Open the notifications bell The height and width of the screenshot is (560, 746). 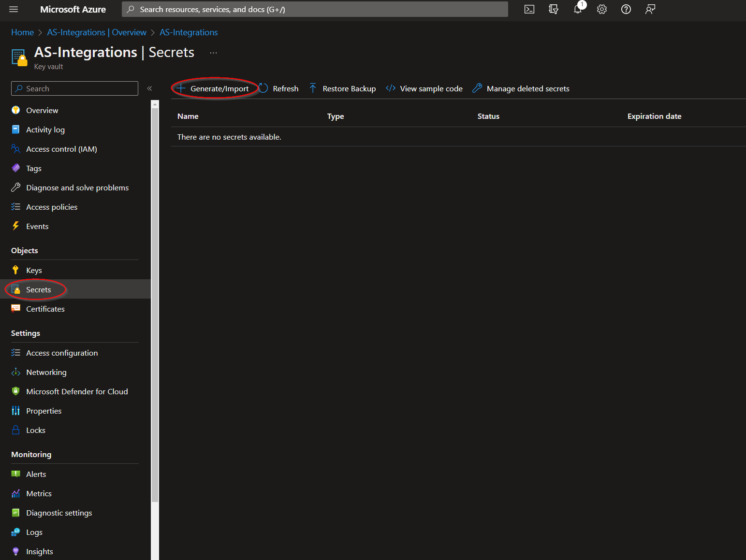[x=578, y=9]
